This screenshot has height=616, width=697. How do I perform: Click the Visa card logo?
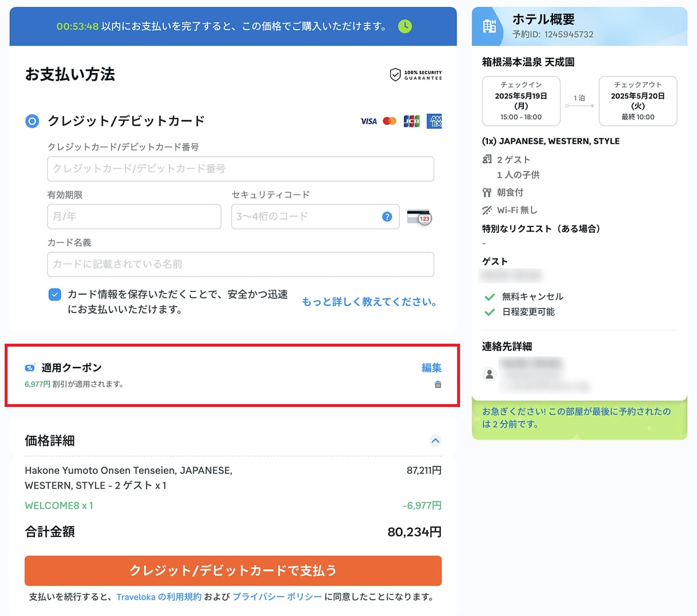click(369, 121)
